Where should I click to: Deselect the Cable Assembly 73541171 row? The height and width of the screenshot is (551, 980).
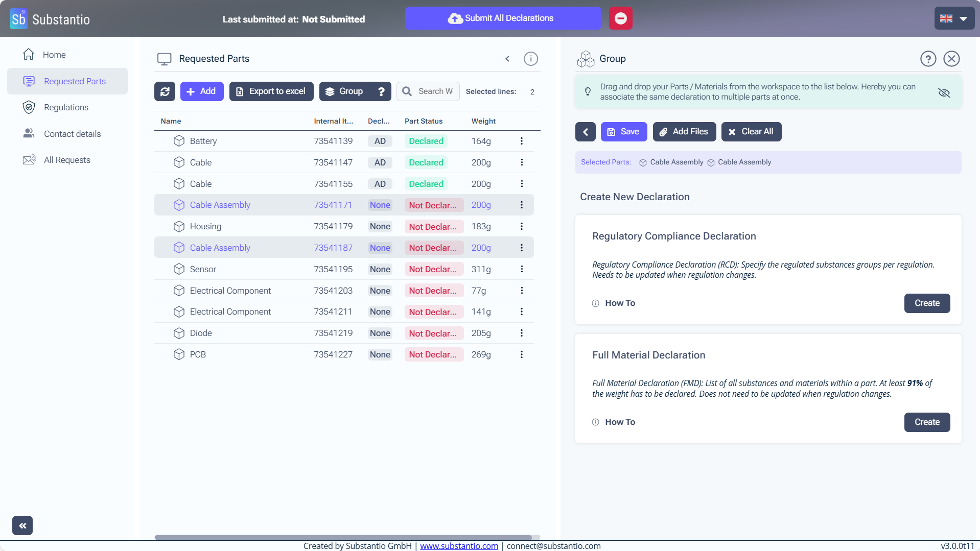[220, 205]
